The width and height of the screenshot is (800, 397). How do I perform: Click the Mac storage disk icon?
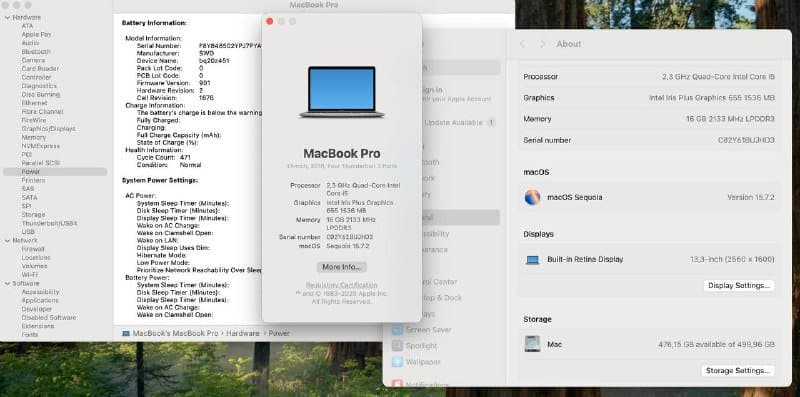[532, 344]
